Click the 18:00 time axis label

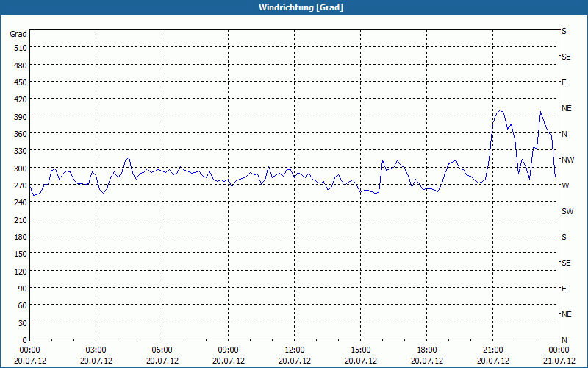(x=427, y=350)
